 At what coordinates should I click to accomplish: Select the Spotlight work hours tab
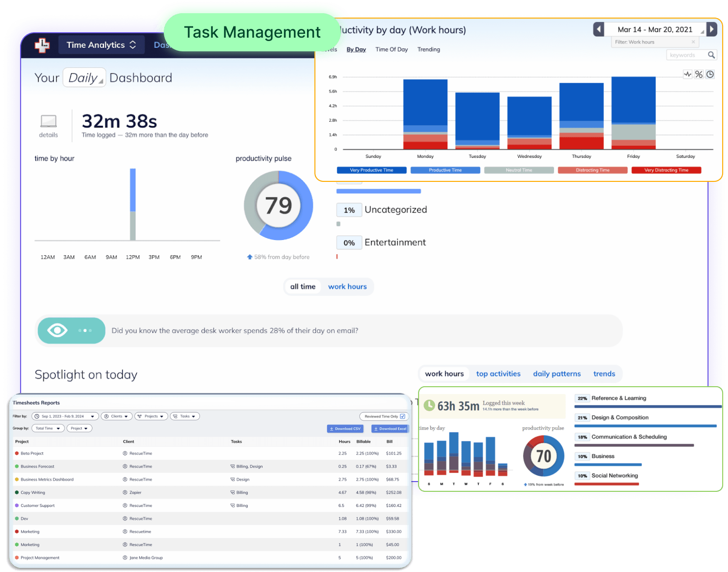click(x=444, y=374)
